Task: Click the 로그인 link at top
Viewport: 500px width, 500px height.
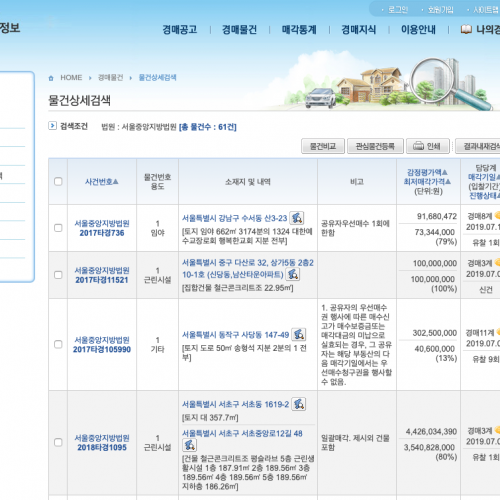Action: pyautogui.click(x=398, y=10)
